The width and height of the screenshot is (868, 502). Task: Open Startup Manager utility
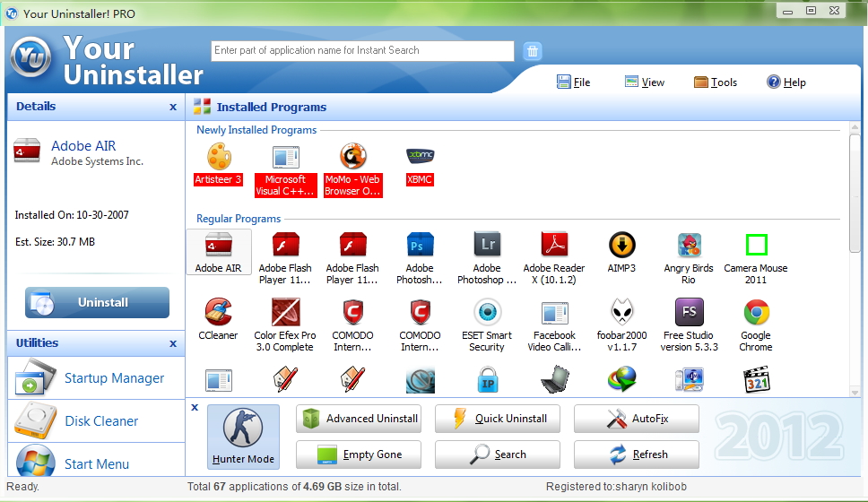pyautogui.click(x=96, y=378)
